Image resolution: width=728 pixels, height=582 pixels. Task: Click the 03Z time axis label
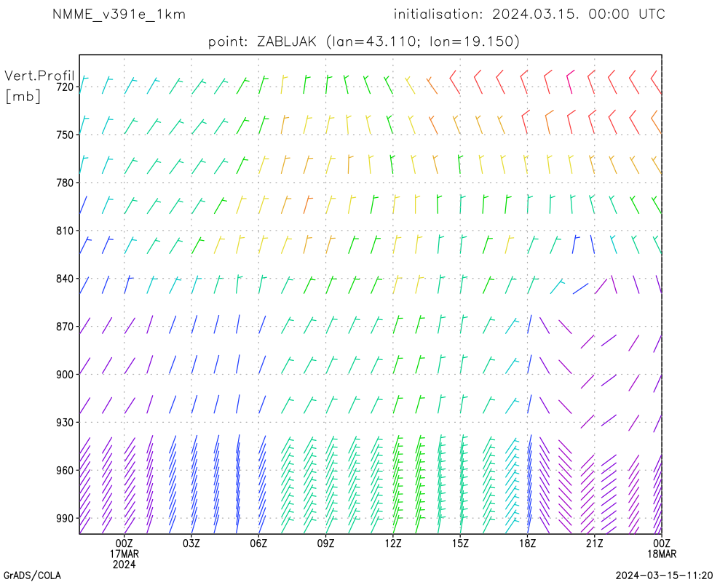(x=191, y=543)
